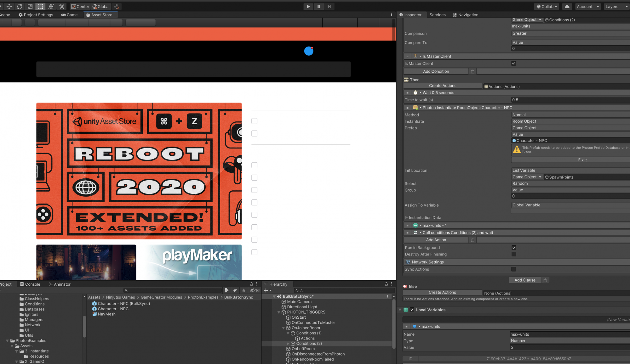Collapse PhotonExamples folder in Project tree
Image resolution: width=630 pixels, height=364 pixels.
pos(7,341)
